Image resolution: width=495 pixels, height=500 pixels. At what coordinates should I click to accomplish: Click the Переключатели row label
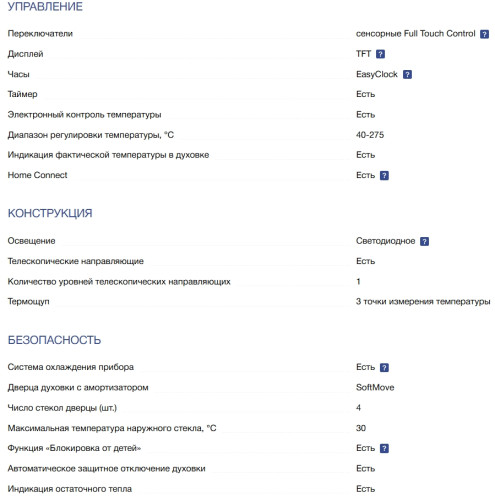(x=40, y=34)
